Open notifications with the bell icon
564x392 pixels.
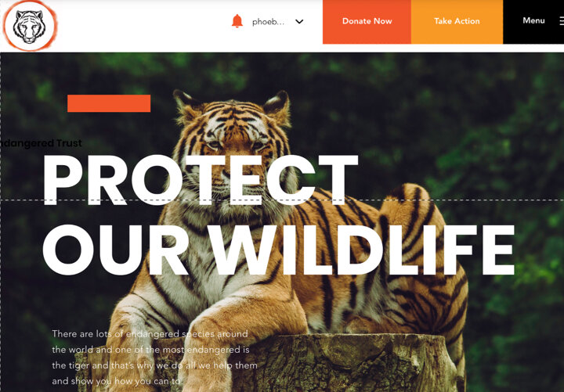237,21
